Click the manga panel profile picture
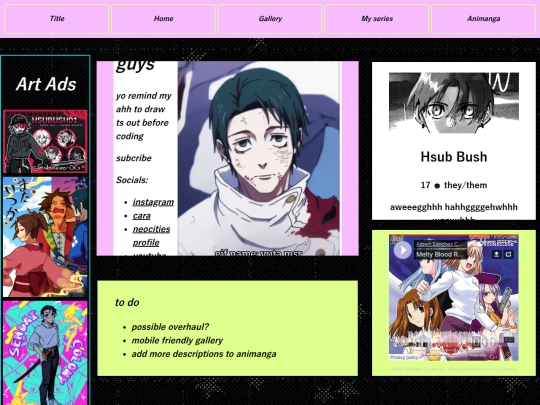540x405 pixels. click(x=454, y=103)
